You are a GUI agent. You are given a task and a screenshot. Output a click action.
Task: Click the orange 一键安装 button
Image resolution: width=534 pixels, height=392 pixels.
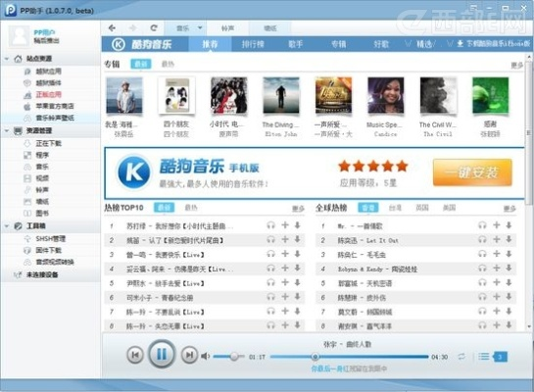point(472,172)
